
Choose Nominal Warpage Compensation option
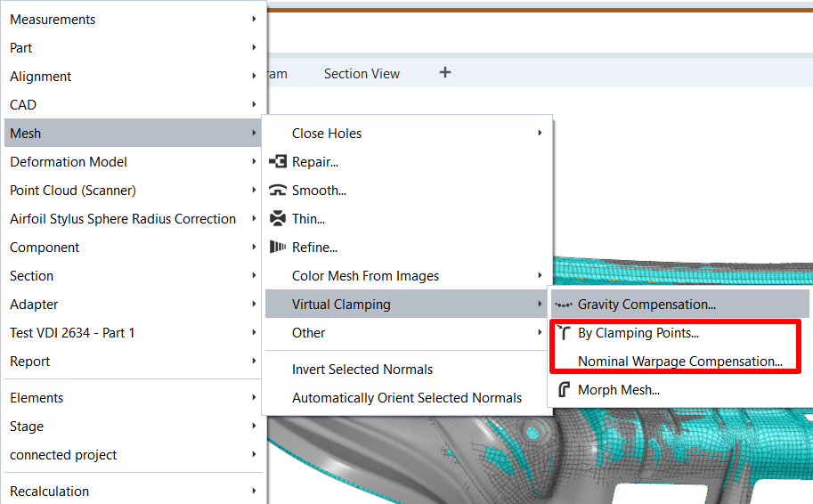point(680,362)
